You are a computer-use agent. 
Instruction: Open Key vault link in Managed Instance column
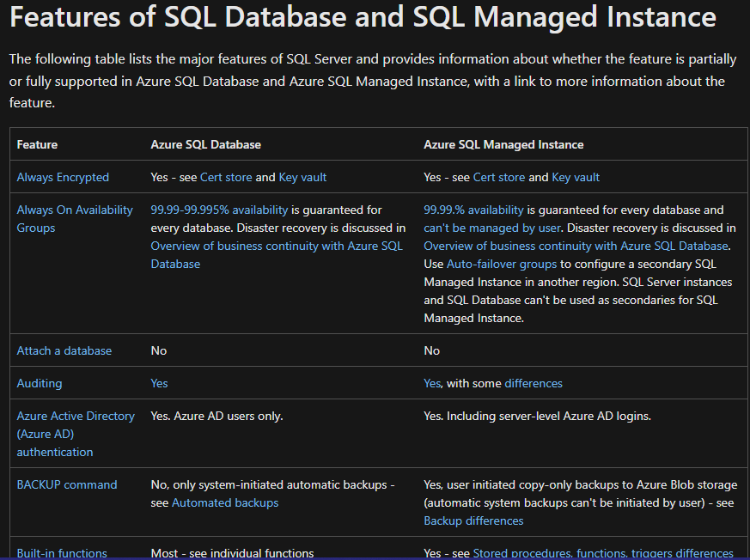[576, 177]
